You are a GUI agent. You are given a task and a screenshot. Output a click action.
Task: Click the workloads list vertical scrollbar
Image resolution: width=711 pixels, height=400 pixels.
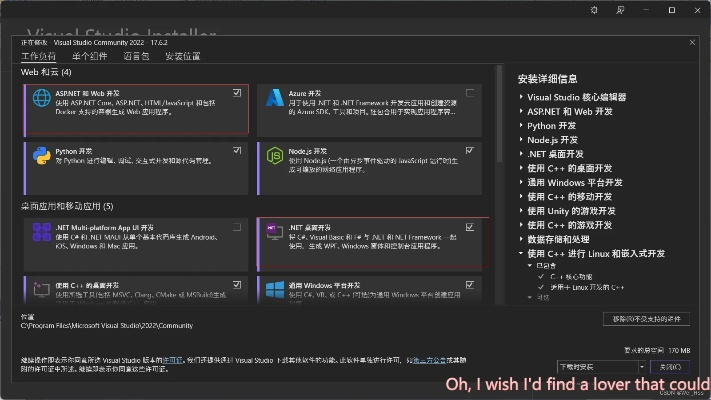click(x=499, y=114)
